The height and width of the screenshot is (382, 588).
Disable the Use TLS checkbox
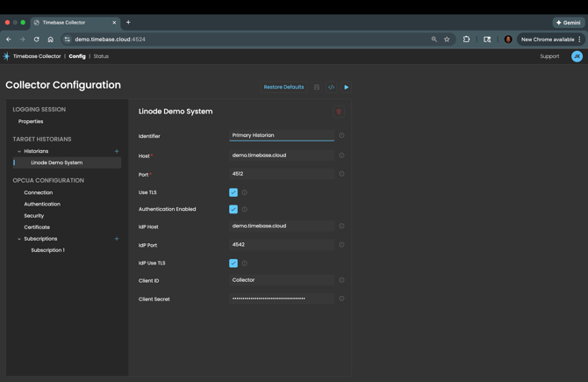pyautogui.click(x=233, y=192)
